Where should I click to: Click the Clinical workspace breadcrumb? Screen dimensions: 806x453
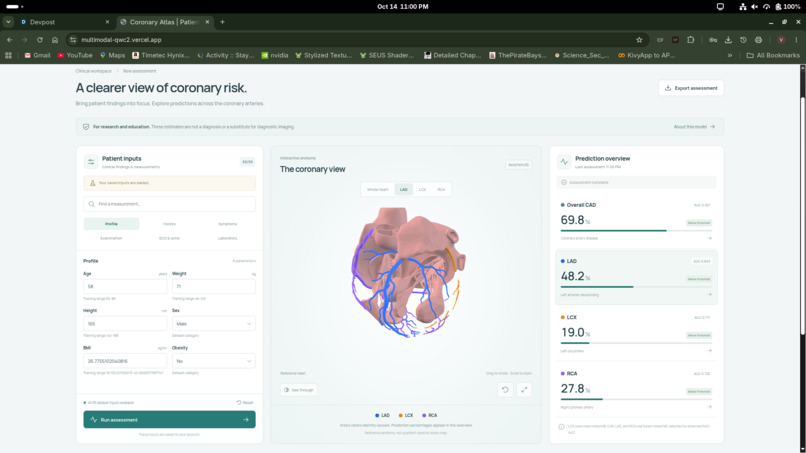(x=94, y=71)
